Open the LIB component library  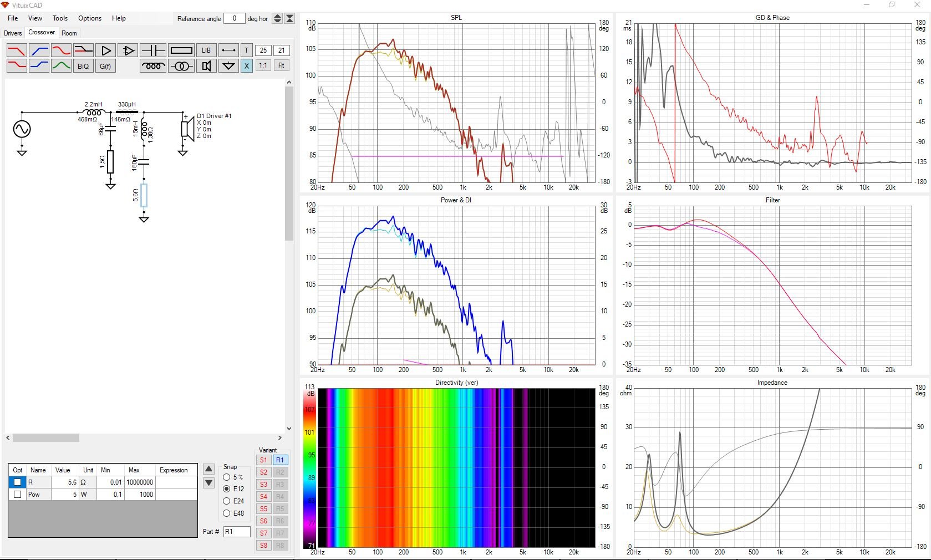pyautogui.click(x=206, y=50)
